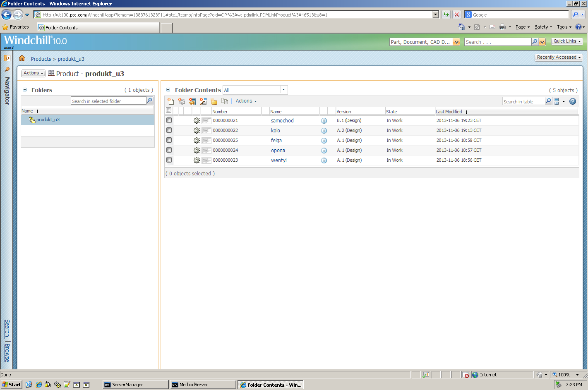Viewport: 588px width, 390px height.
Task: Click the New Part gear icon in the toolbar
Action: click(x=182, y=101)
